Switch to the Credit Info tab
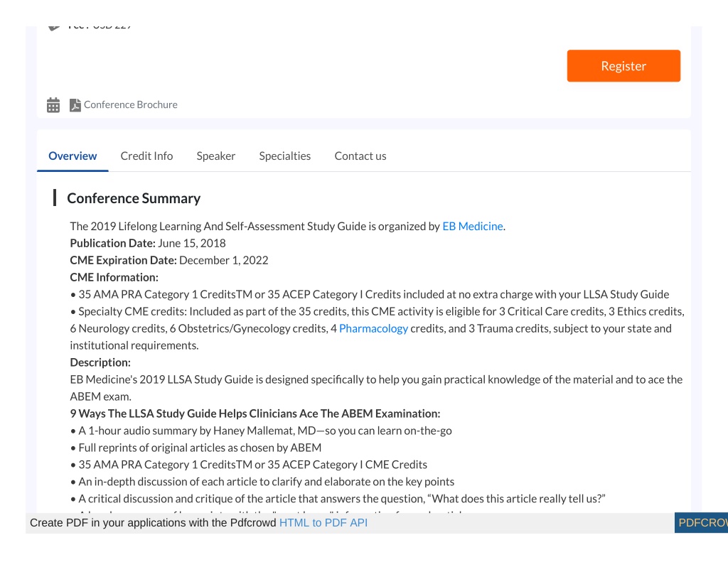 click(x=146, y=156)
